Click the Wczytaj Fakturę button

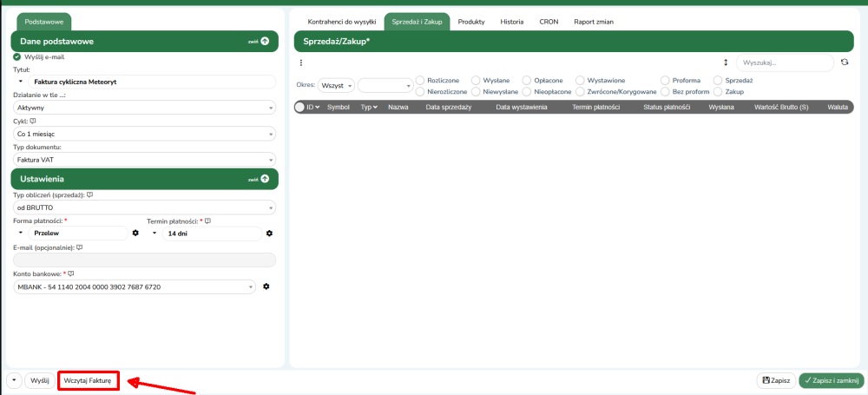[x=88, y=380]
